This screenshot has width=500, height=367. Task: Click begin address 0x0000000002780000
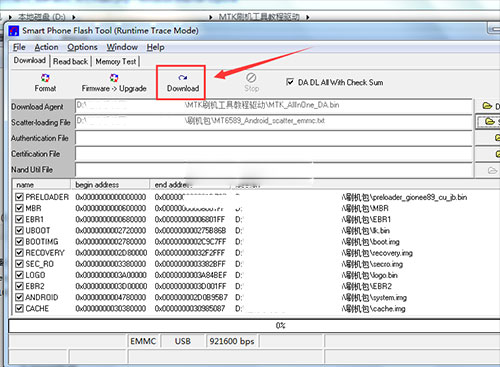[111, 242]
